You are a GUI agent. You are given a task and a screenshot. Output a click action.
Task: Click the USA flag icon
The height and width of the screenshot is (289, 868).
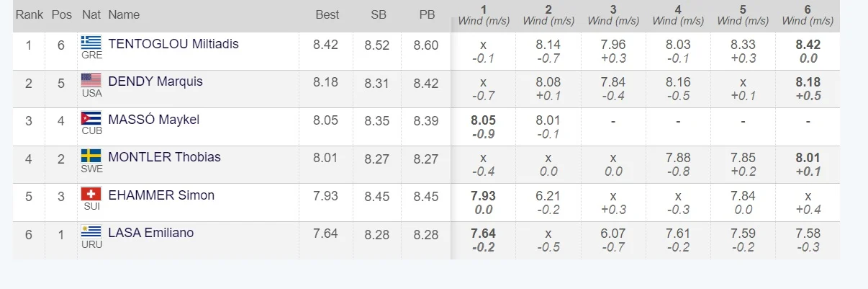click(x=91, y=80)
